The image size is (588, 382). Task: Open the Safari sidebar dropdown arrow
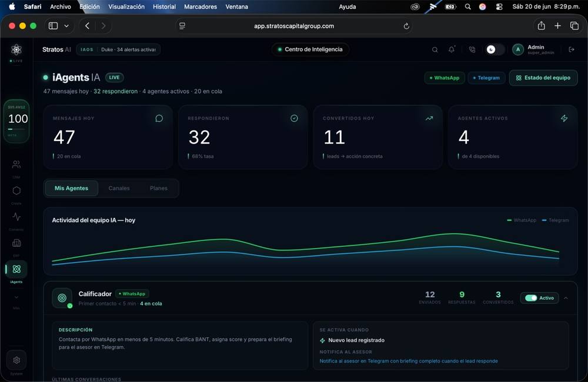click(66, 26)
